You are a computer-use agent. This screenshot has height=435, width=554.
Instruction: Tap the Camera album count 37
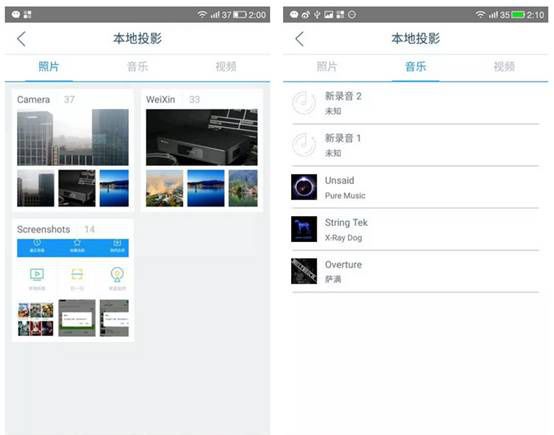pyautogui.click(x=69, y=100)
